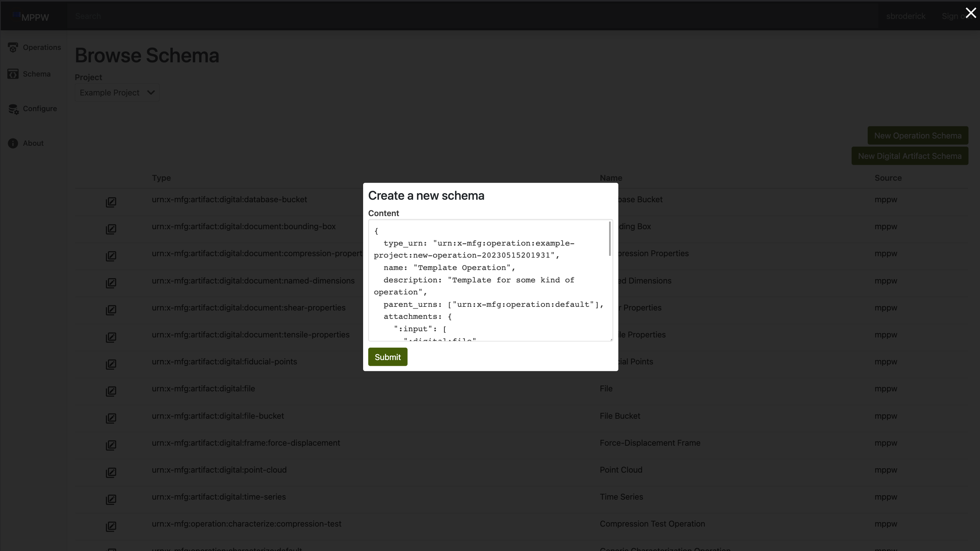Click New Digital Artifact Schema button

click(x=910, y=156)
